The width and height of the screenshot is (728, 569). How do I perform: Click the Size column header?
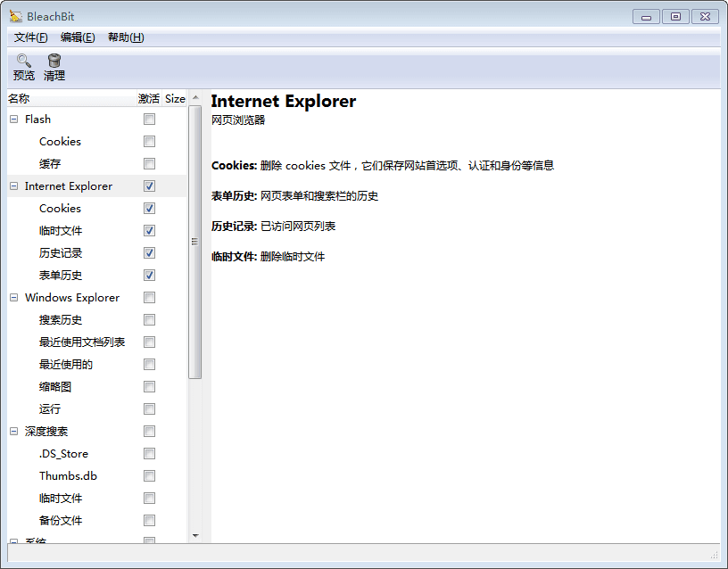pyautogui.click(x=175, y=99)
